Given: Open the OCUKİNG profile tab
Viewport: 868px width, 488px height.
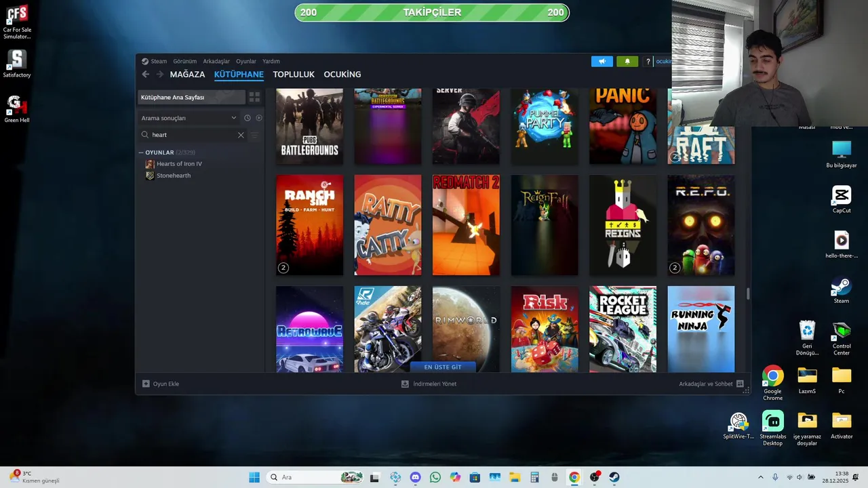Looking at the screenshot, I should point(342,75).
